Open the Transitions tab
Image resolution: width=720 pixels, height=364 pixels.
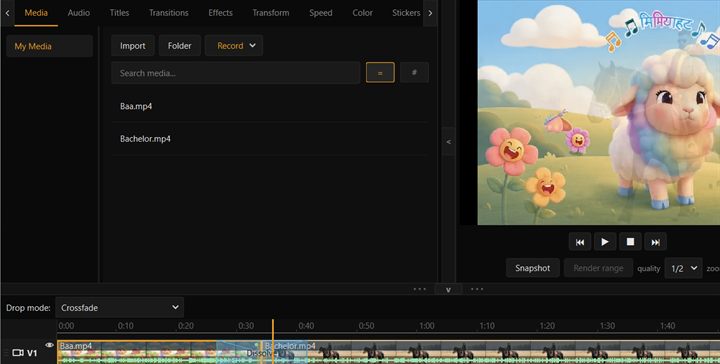tap(169, 13)
